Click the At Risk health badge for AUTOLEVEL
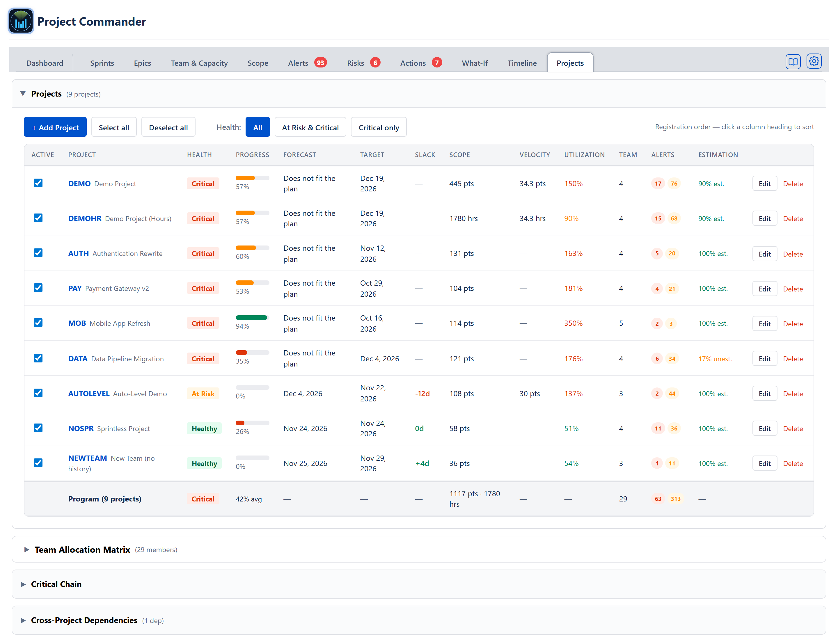The image size is (838, 644). pyautogui.click(x=203, y=394)
